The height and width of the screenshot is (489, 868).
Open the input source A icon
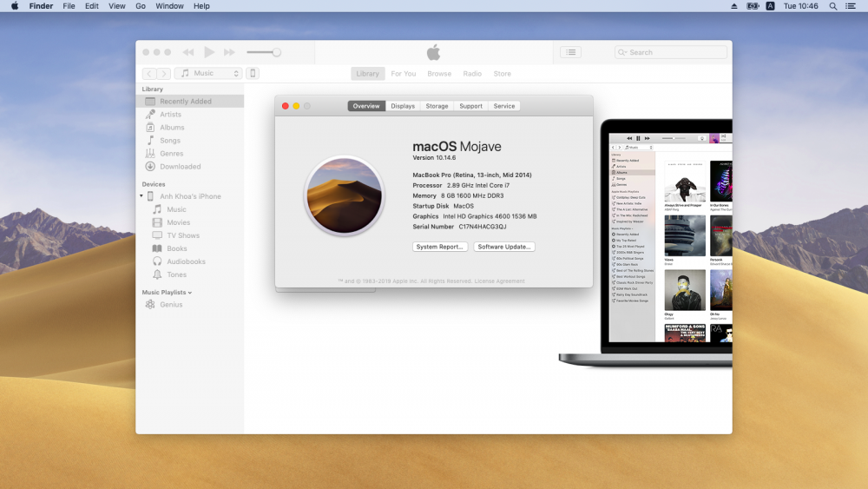tap(770, 6)
